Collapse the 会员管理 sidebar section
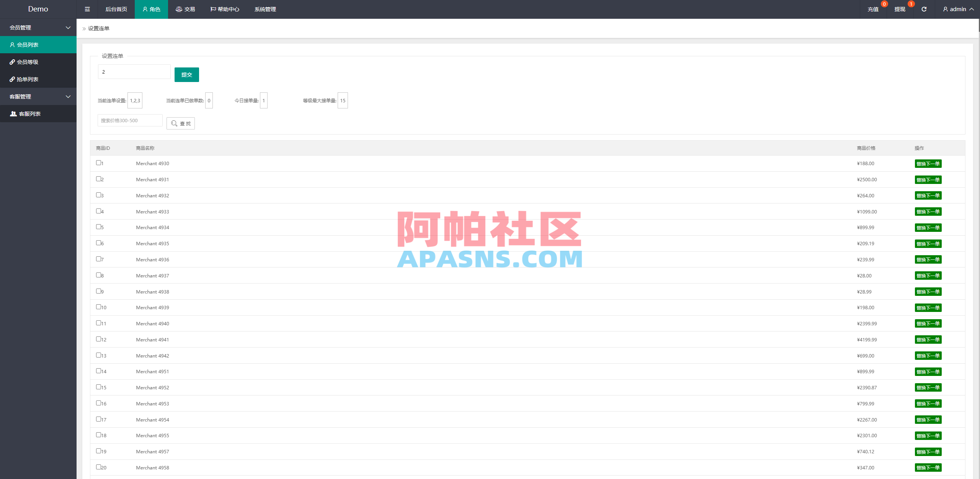Image resolution: width=980 pixels, height=479 pixels. pyautogui.click(x=38, y=27)
